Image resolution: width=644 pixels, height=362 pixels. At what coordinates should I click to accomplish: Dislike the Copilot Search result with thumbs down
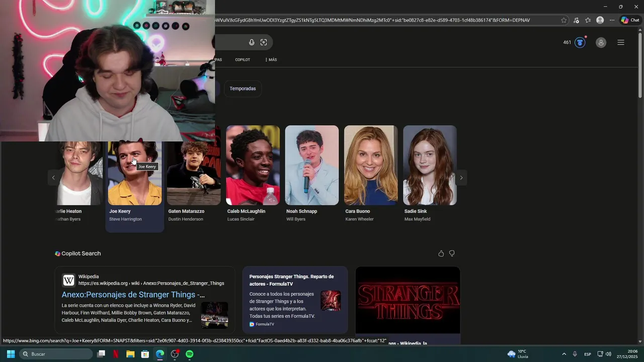click(452, 253)
